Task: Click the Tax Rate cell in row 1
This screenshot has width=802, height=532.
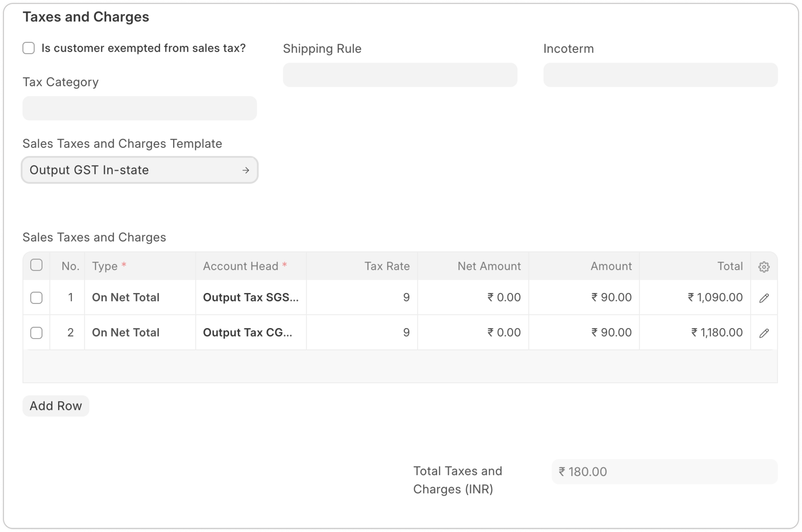Action: [362, 298]
